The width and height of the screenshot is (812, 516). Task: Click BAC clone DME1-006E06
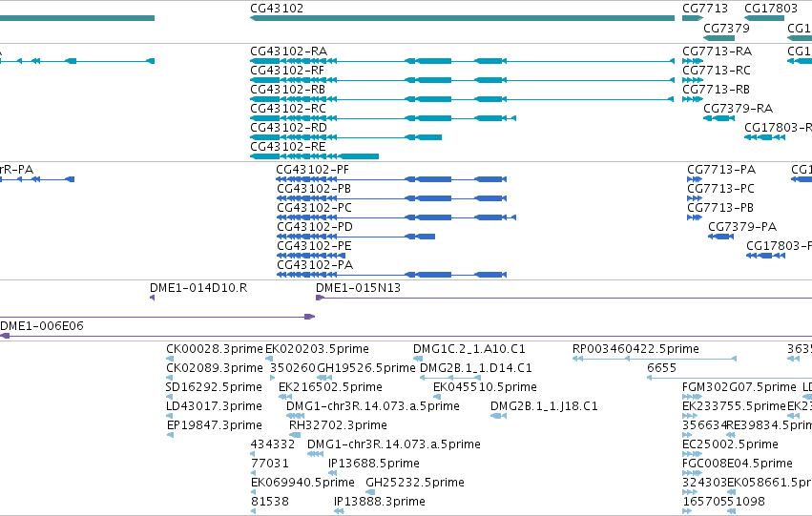[x=42, y=326]
